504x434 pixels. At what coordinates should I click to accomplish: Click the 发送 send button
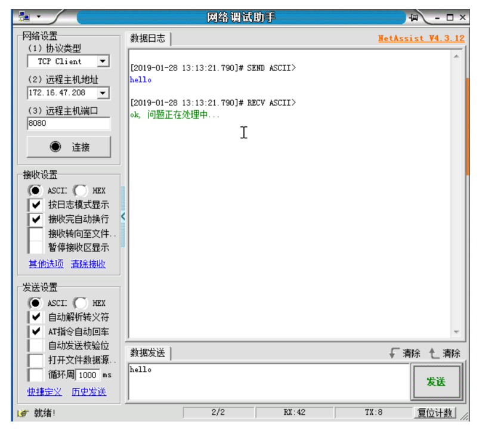coord(437,380)
